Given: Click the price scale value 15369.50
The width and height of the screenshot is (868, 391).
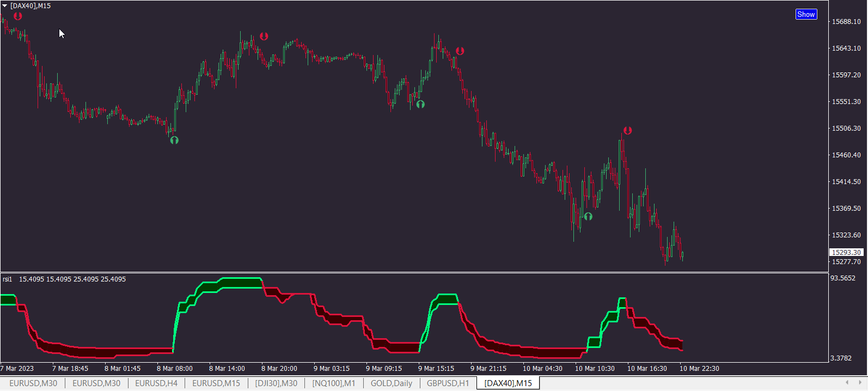Looking at the screenshot, I should (x=846, y=209).
